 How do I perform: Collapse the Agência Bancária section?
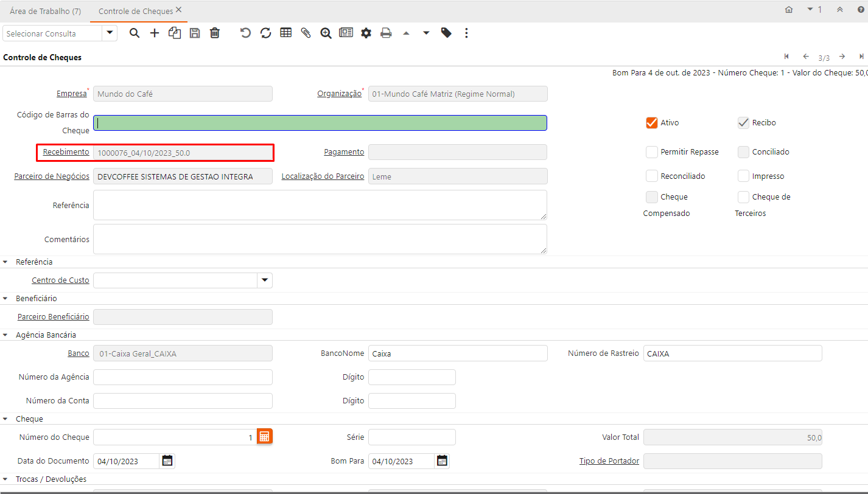click(x=6, y=335)
